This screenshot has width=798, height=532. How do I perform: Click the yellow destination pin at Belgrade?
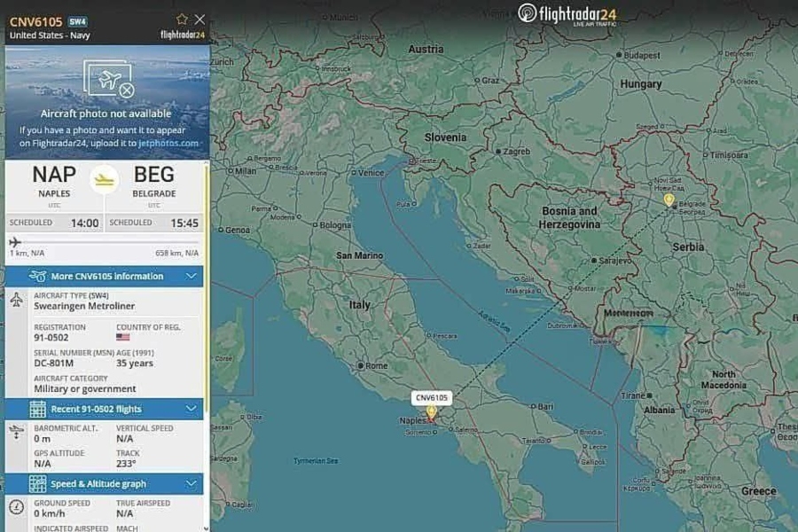[x=669, y=200]
